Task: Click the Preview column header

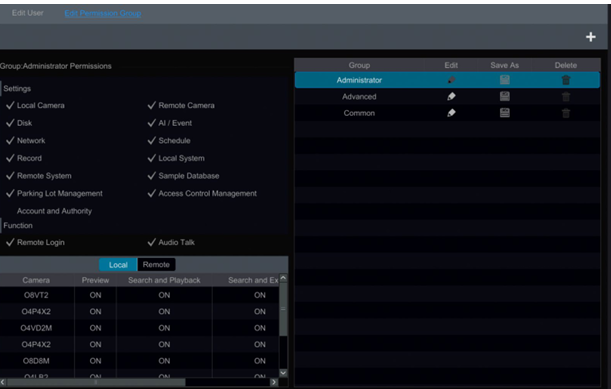Action: pos(95,280)
